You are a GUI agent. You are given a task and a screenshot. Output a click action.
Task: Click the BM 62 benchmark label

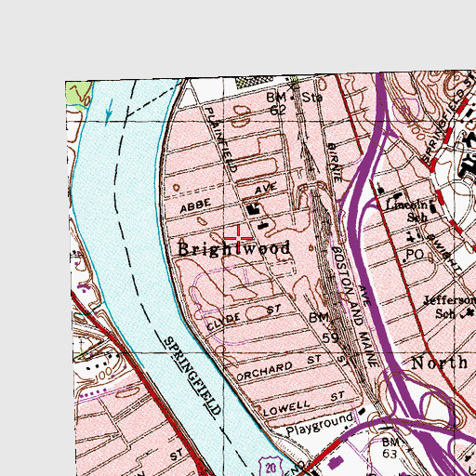tap(277, 103)
